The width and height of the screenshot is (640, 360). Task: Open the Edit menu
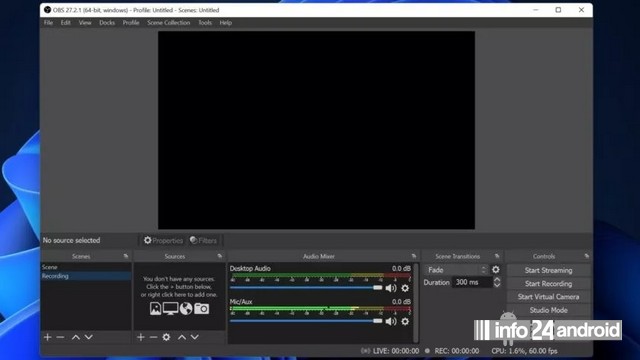(65, 23)
